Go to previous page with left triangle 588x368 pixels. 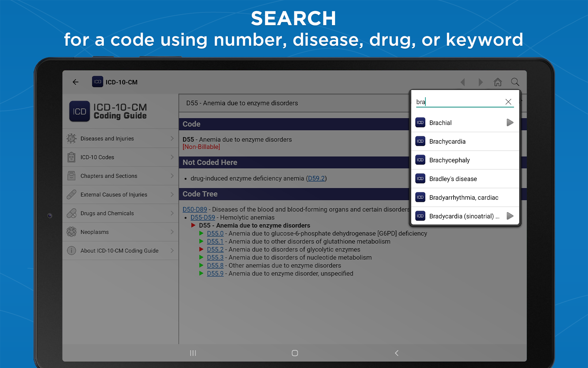463,82
